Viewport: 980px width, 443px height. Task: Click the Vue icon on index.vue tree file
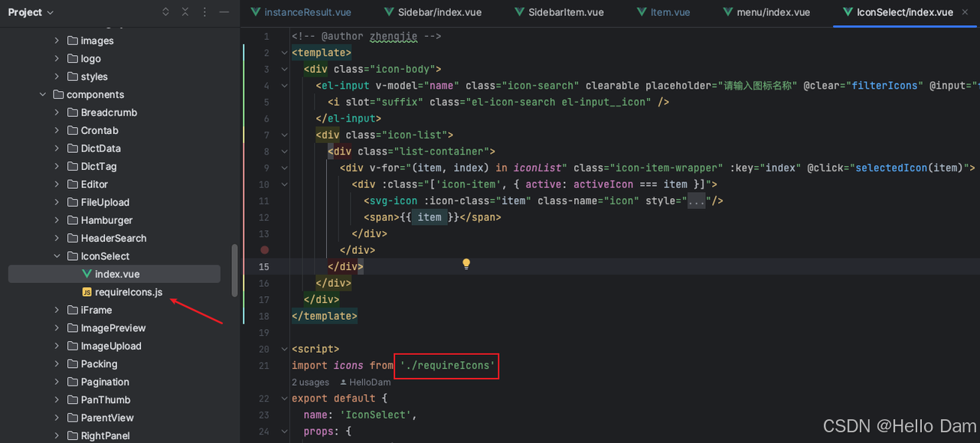click(x=87, y=274)
